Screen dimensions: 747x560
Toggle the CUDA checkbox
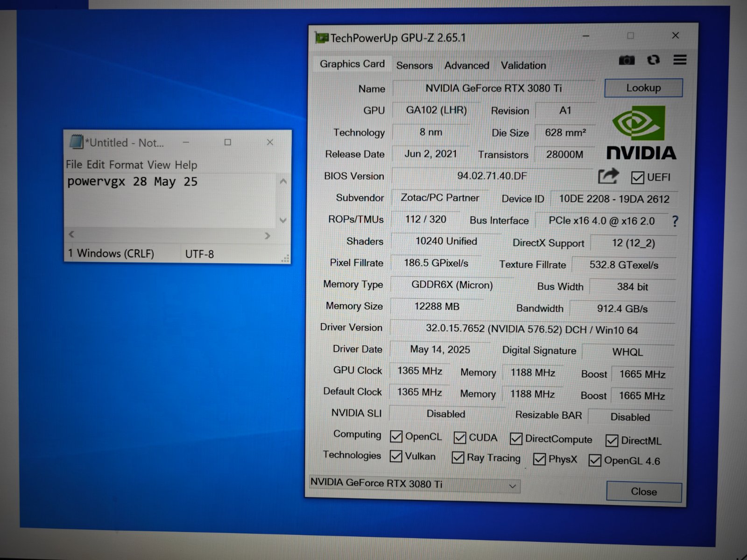click(x=459, y=437)
